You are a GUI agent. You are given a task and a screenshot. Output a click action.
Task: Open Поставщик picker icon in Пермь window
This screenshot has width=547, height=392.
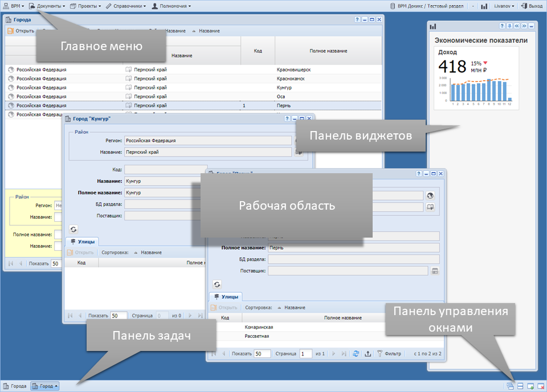(435, 271)
